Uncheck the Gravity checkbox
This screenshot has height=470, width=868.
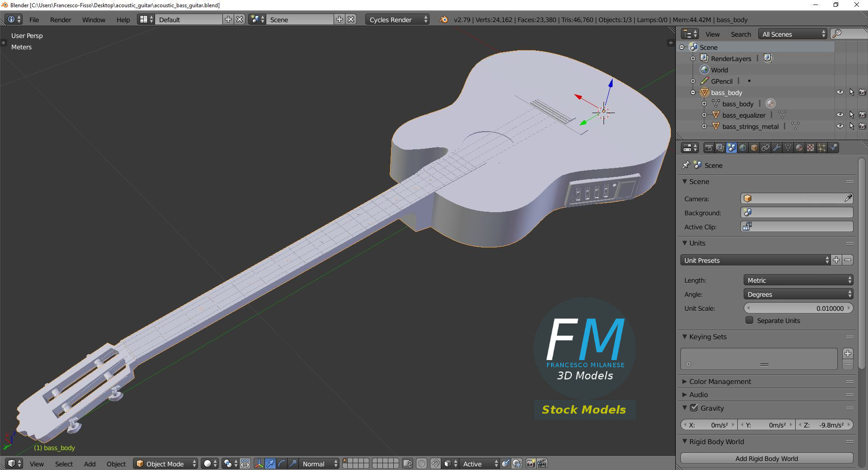pos(694,408)
